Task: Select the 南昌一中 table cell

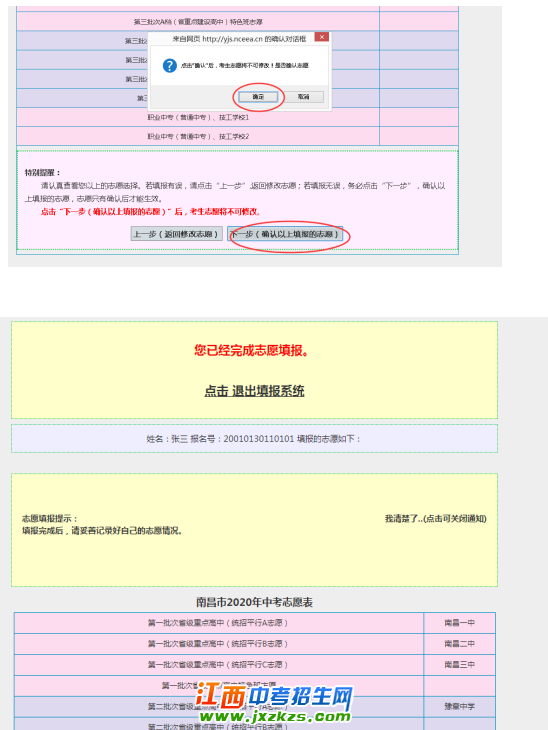Action: 460,623
